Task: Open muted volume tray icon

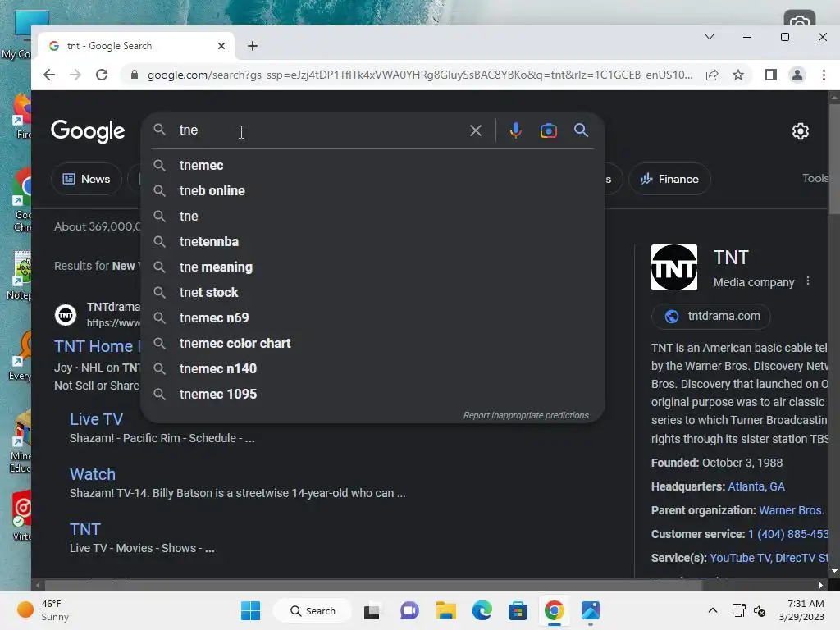Action: pyautogui.click(x=760, y=610)
